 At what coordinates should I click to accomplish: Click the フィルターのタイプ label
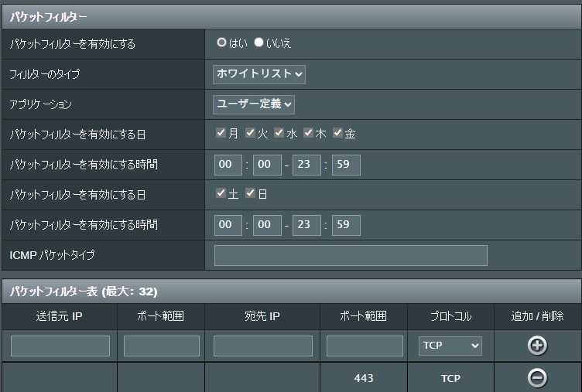(x=45, y=74)
